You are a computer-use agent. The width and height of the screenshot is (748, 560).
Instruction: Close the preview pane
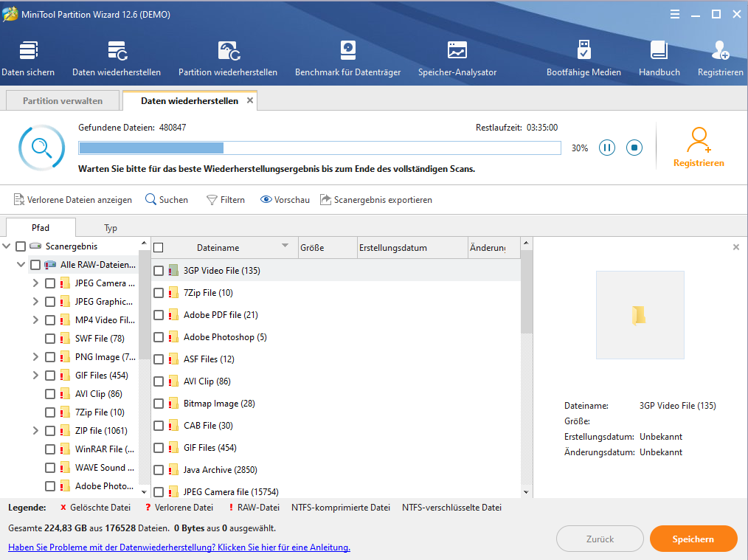tap(736, 247)
